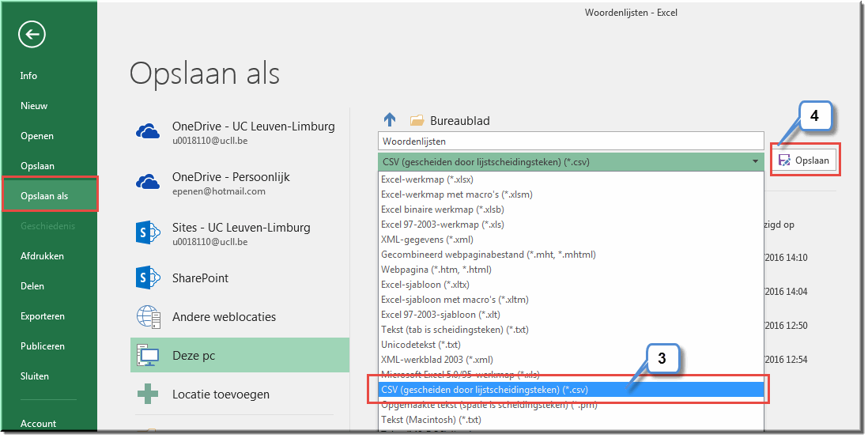Click the Woordenlijsten file name field
The height and width of the screenshot is (438, 868).
[x=571, y=142]
